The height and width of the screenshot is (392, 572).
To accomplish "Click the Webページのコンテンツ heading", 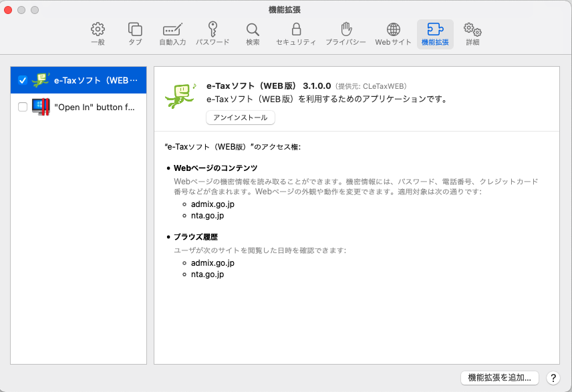I will point(216,168).
